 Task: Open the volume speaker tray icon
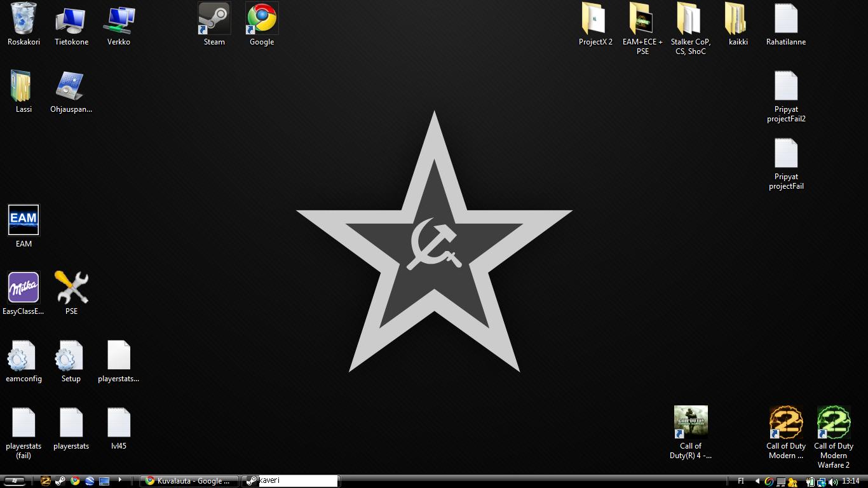click(833, 482)
